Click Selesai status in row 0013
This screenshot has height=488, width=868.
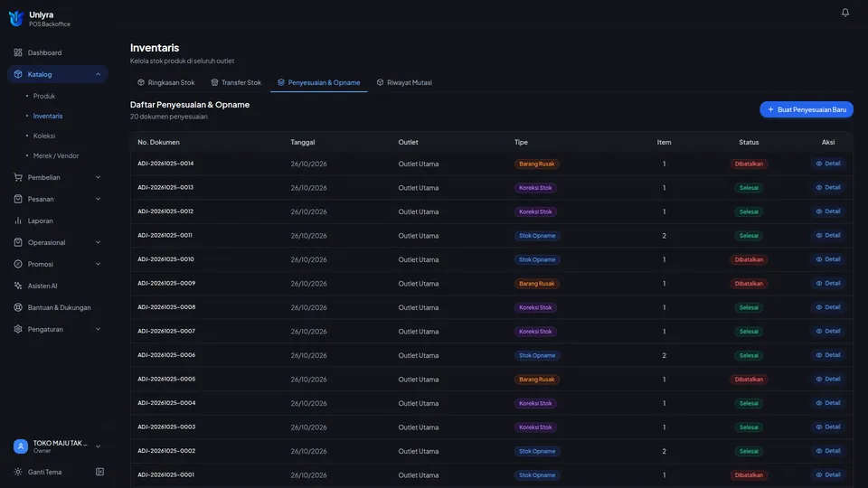(x=749, y=188)
